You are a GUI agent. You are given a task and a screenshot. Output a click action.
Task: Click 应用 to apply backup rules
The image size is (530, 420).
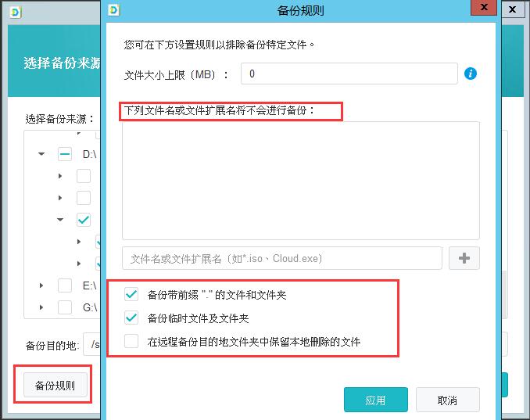click(x=375, y=400)
